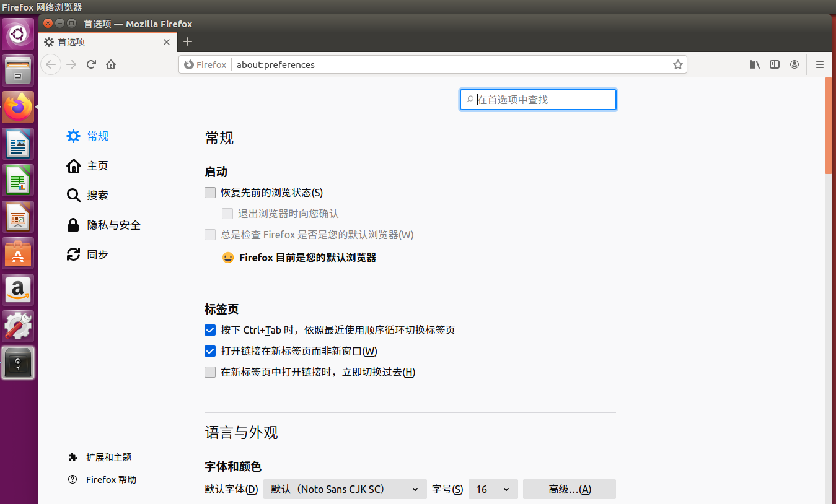The width and height of the screenshot is (836, 504).
Task: Open Amazon from the launcher
Action: [x=19, y=290]
